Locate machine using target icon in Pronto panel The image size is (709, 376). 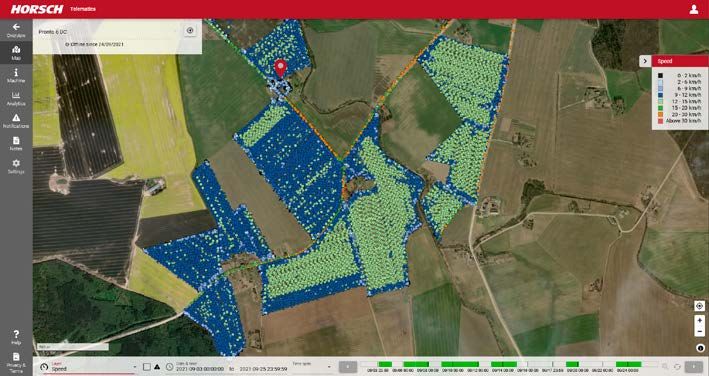(190, 31)
